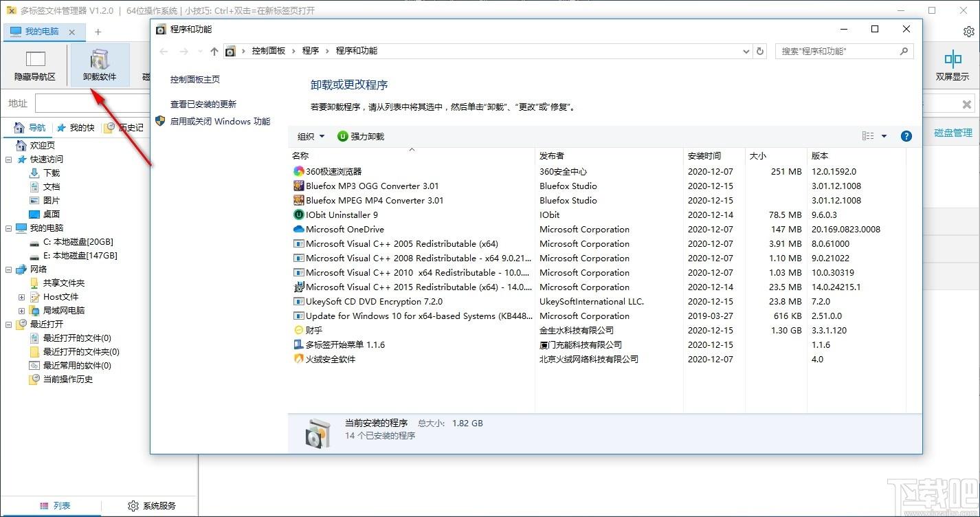Open C: 本地磁盘[20GB]

point(71,242)
